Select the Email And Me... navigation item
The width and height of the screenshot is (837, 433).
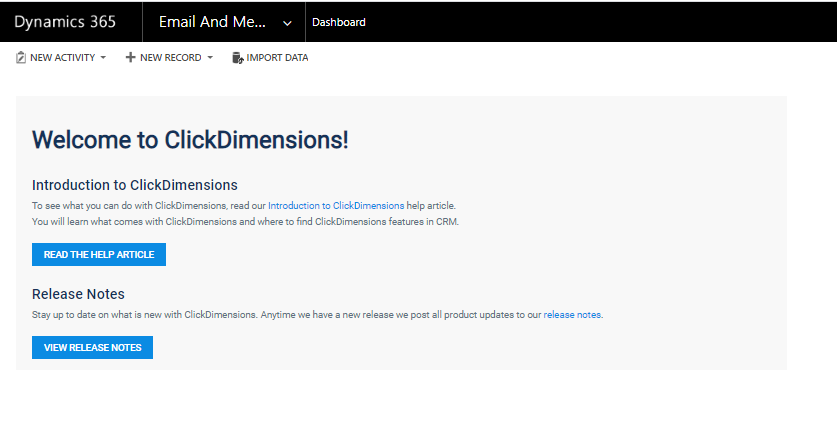pyautogui.click(x=212, y=22)
